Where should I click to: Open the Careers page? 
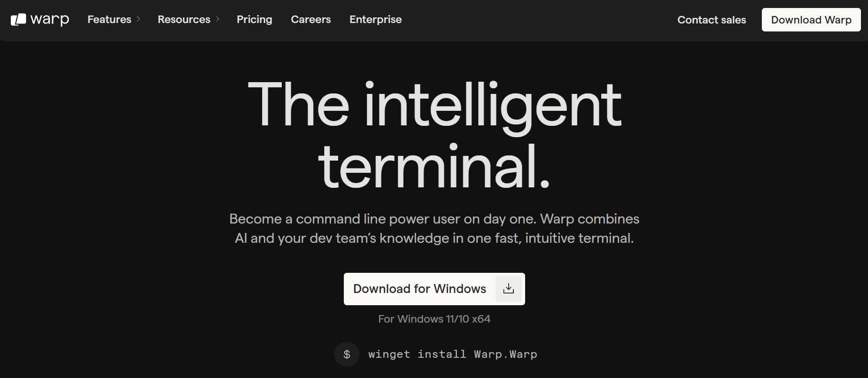coord(311,19)
